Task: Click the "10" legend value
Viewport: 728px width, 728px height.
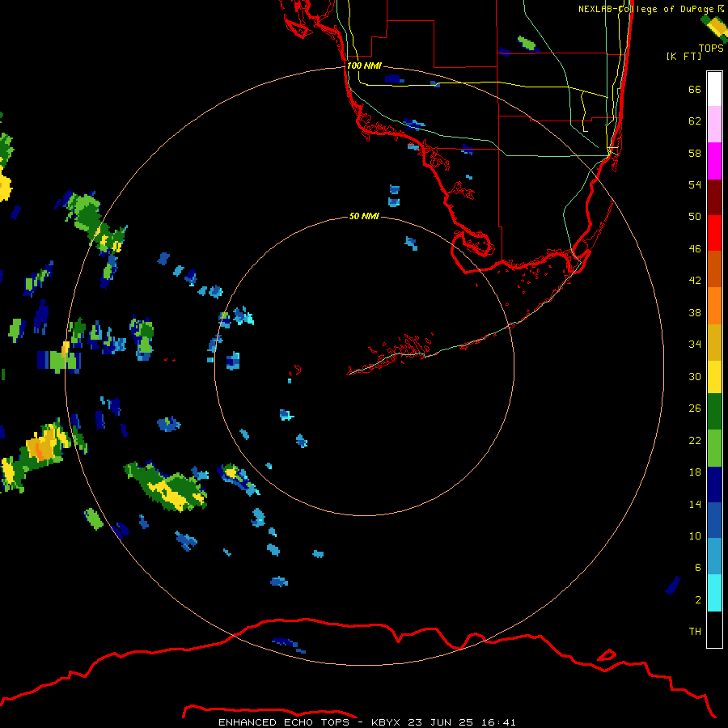Action: click(695, 535)
